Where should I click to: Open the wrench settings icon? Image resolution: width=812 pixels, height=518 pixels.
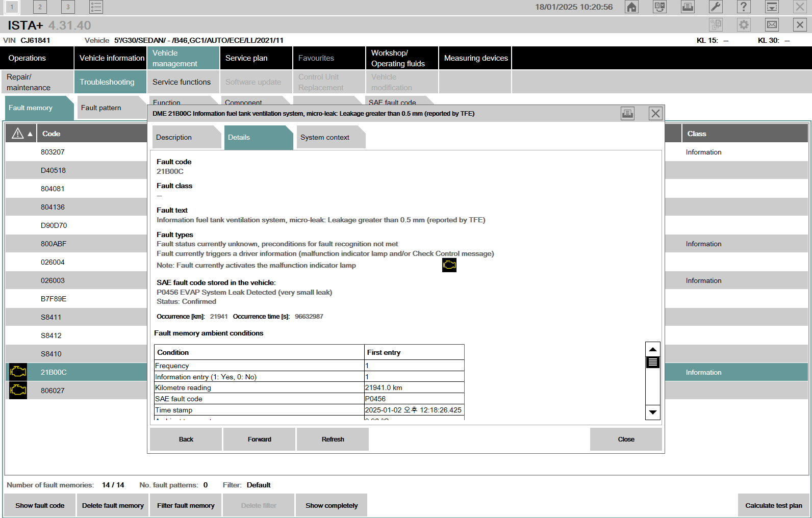point(716,7)
